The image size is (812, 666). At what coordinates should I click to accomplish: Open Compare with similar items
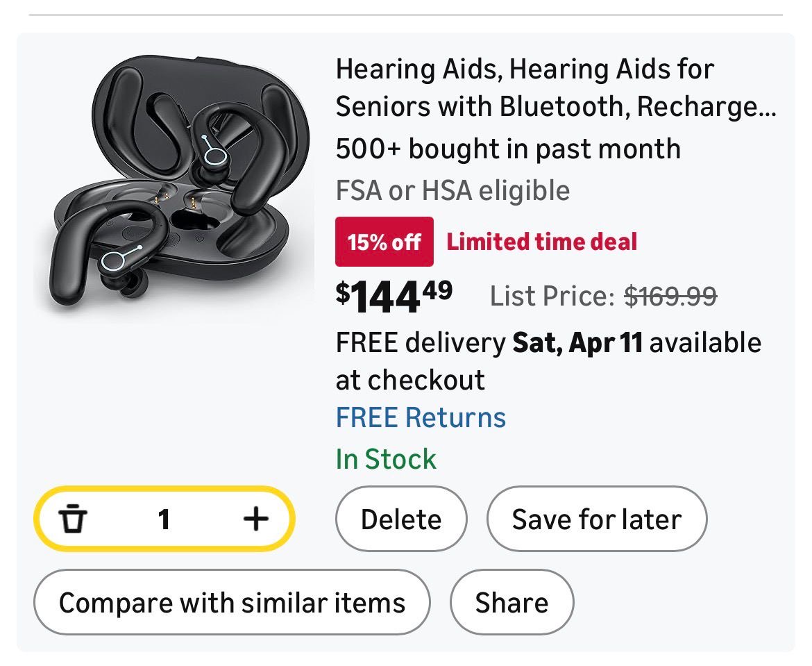pos(232,602)
